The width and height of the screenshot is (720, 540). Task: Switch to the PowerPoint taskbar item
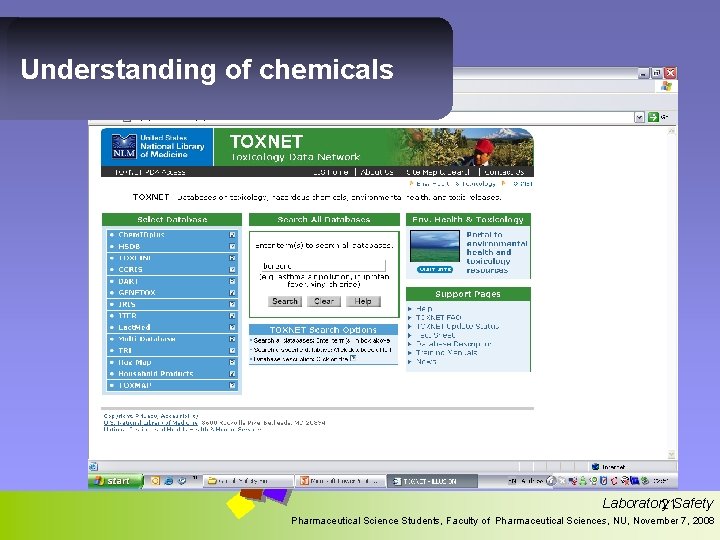[340, 481]
